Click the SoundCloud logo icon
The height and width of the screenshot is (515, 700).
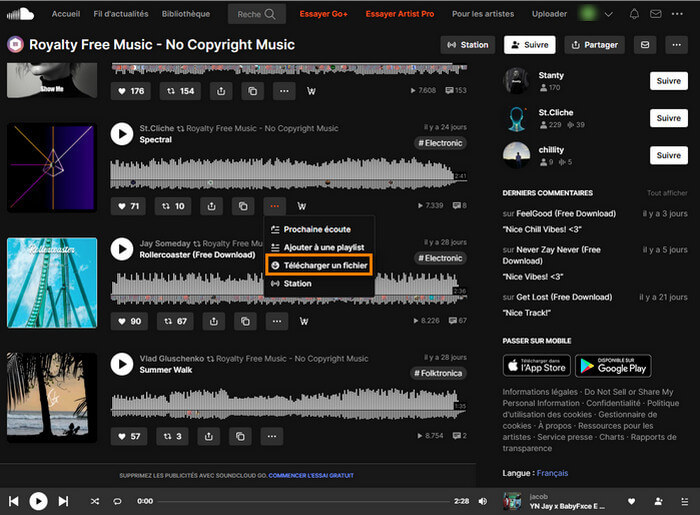pyautogui.click(x=20, y=14)
